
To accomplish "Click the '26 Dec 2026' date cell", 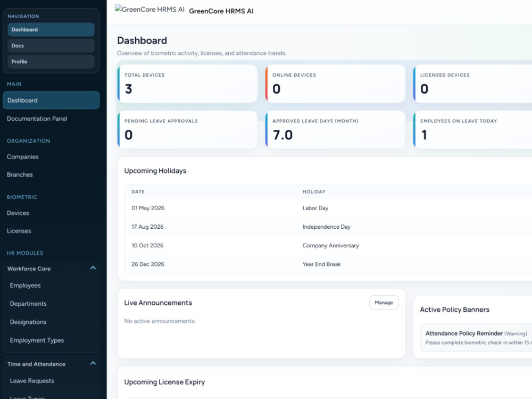I will coord(148,264).
